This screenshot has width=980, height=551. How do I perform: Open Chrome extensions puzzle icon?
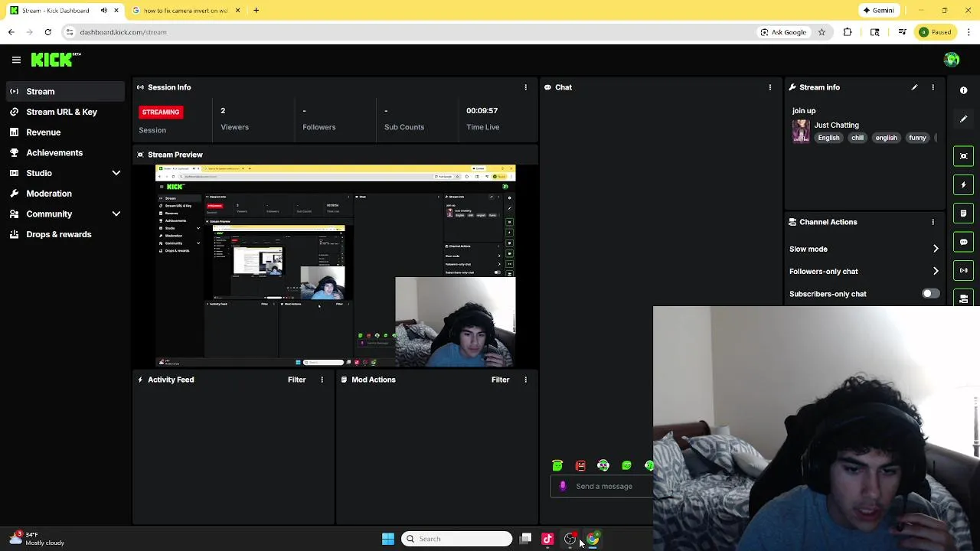tap(848, 32)
